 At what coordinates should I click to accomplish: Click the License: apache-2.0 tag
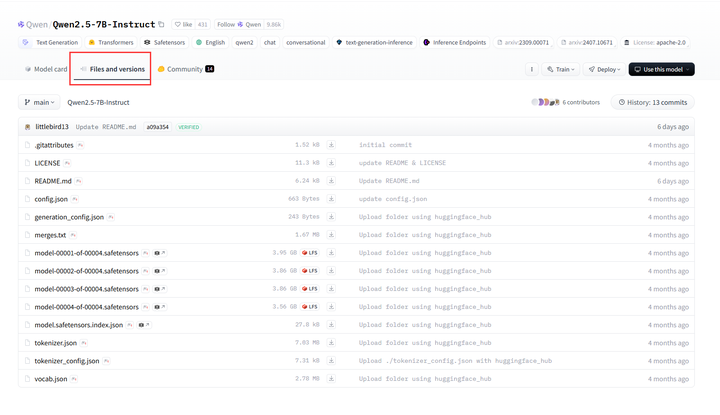(655, 42)
